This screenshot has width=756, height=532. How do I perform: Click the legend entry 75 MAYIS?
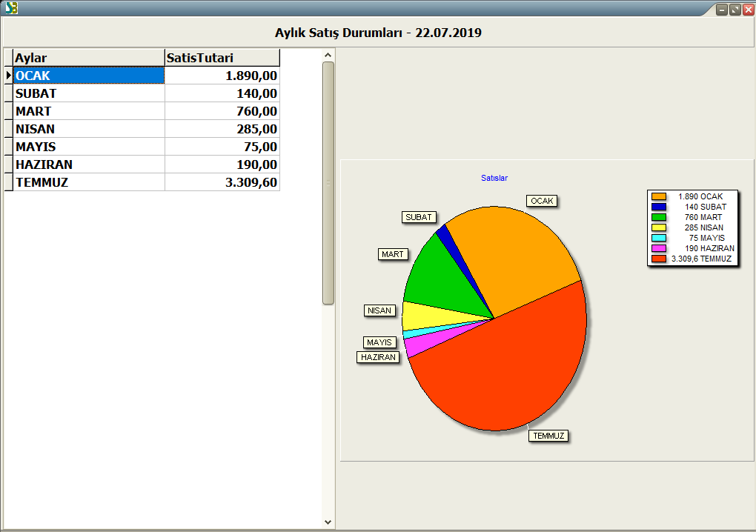coord(707,238)
